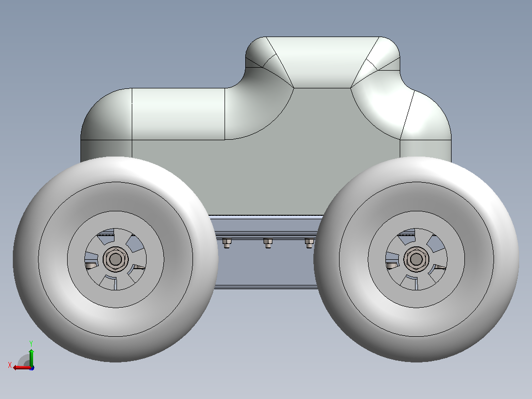Pick the bolt nearest the right wheel
Viewport: 532px width, 399px height.
pyautogui.click(x=309, y=243)
